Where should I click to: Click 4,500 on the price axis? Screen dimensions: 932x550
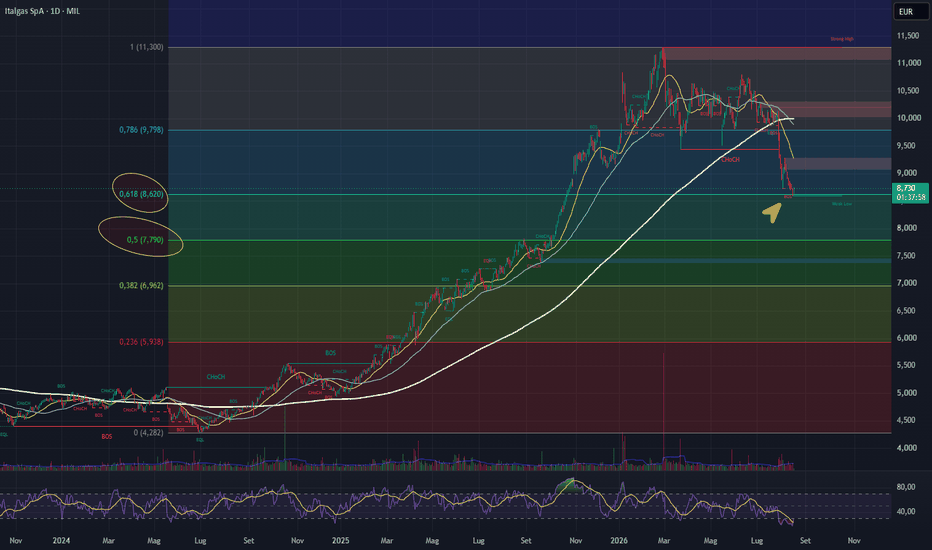click(x=906, y=420)
